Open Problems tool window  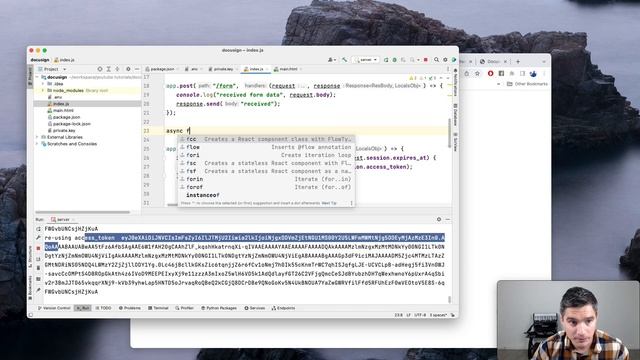coord(129,308)
